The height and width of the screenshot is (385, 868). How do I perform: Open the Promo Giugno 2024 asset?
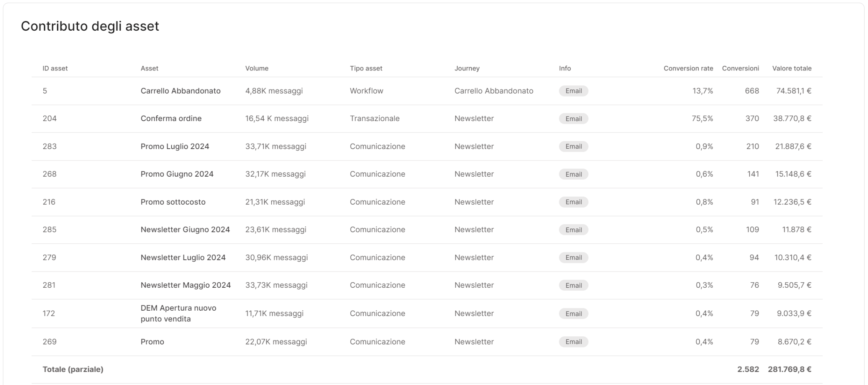(x=177, y=174)
